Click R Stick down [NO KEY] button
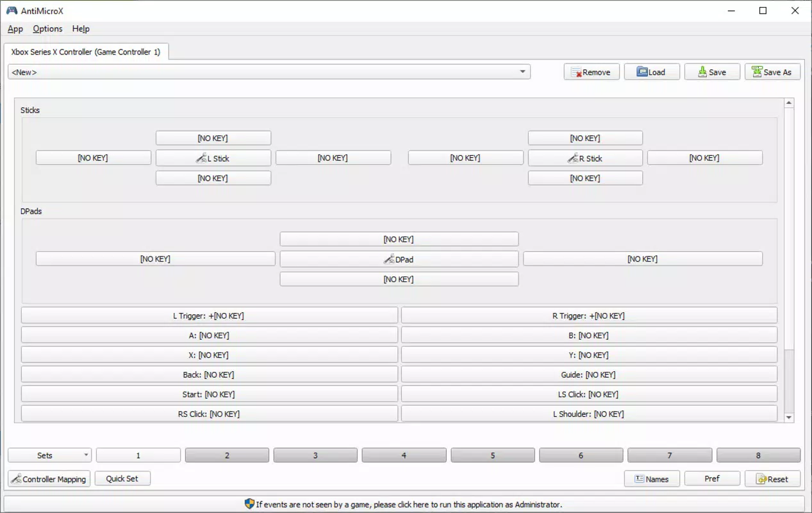 click(585, 178)
